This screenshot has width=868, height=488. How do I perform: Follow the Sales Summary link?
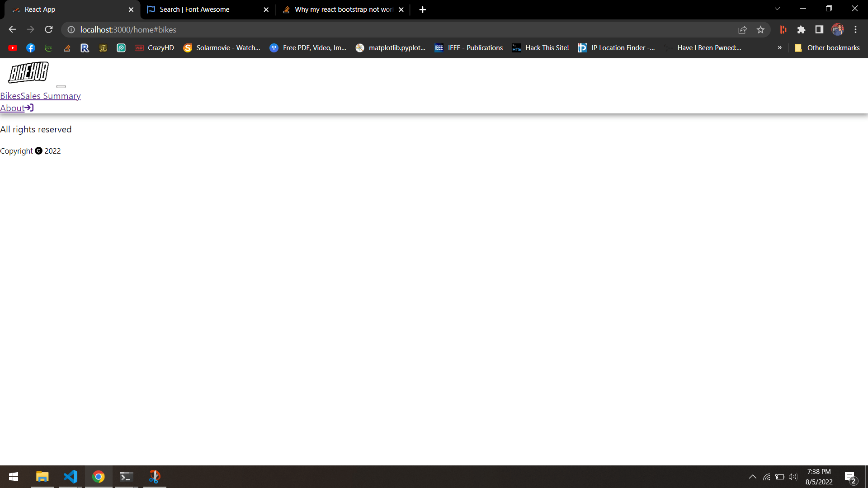coord(50,96)
